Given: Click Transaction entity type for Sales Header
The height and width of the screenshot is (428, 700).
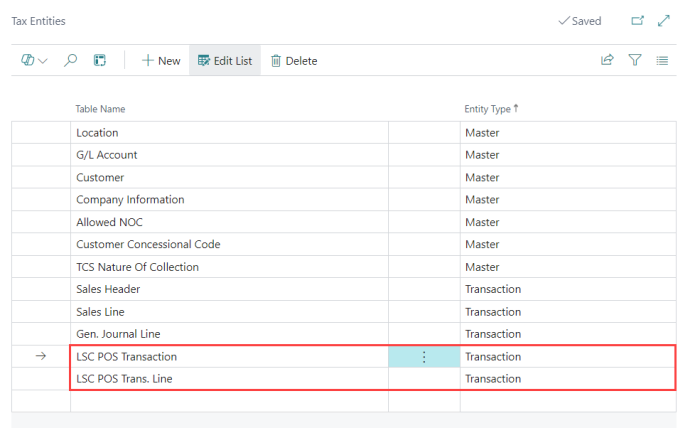Looking at the screenshot, I should point(568,289).
